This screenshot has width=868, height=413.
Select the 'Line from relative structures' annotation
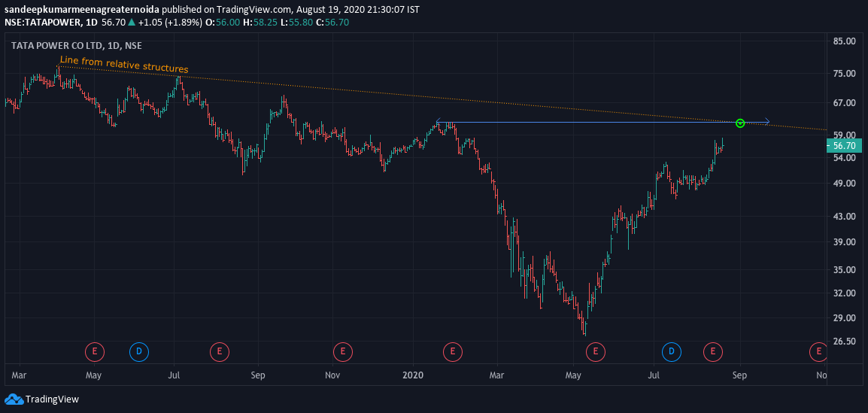tap(124, 65)
